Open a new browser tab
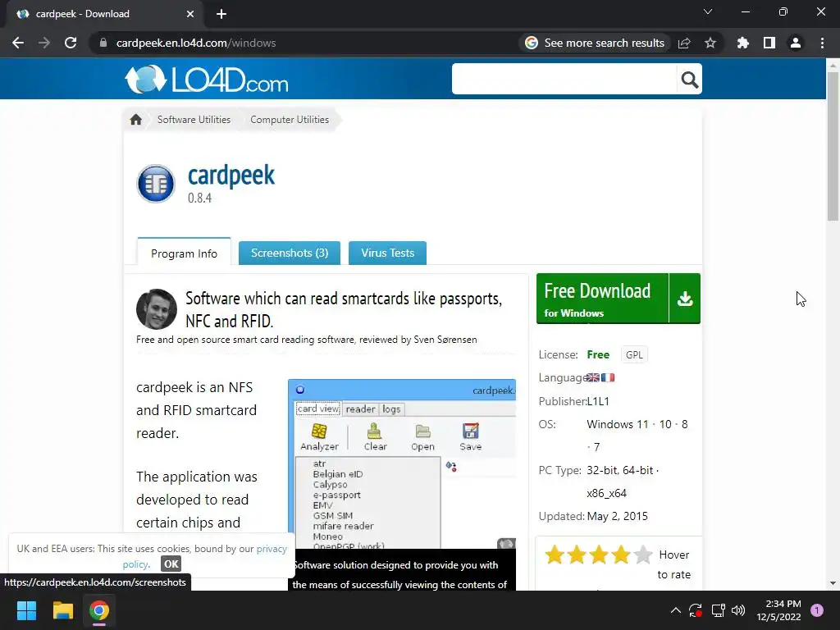This screenshot has width=840, height=630. point(221,14)
